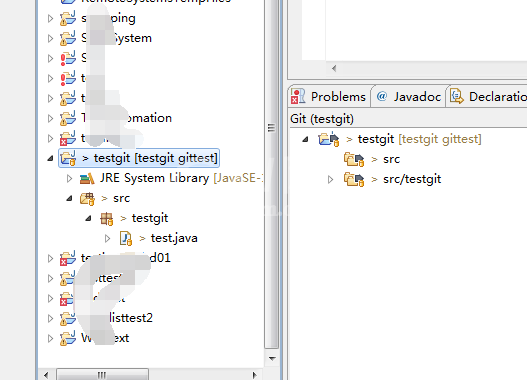Click editor area scroll left arrow
This screenshot has height=380, width=527.
tap(334, 69)
